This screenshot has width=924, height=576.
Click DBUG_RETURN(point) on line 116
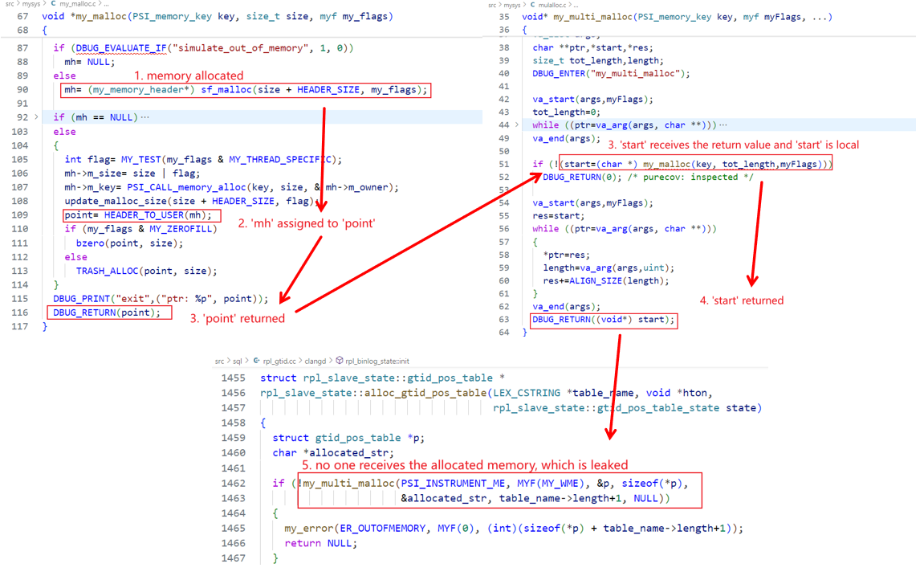point(107,313)
